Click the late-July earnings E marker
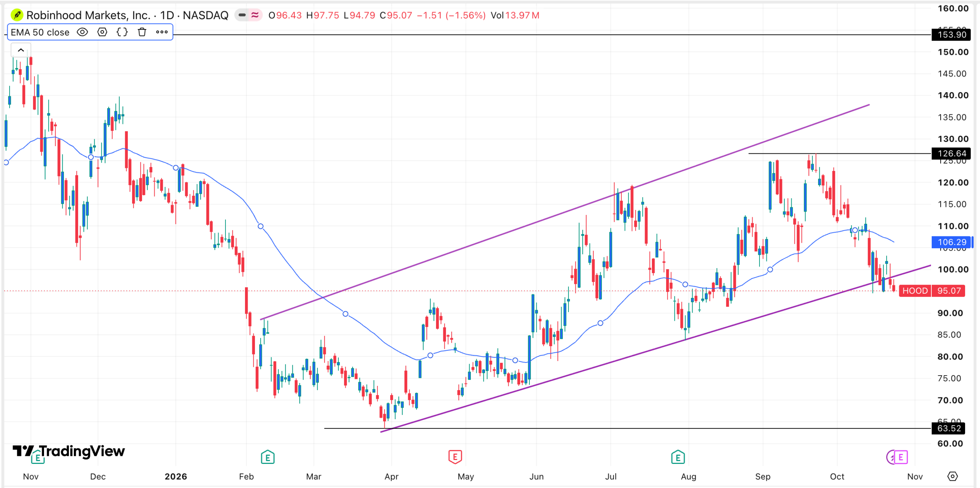This screenshot has width=980, height=488. point(678,457)
